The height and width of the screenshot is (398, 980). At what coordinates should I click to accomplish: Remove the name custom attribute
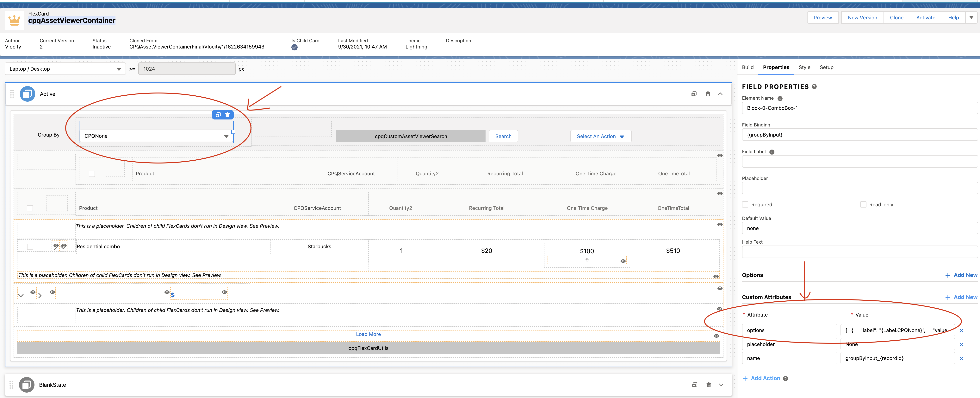coord(961,358)
